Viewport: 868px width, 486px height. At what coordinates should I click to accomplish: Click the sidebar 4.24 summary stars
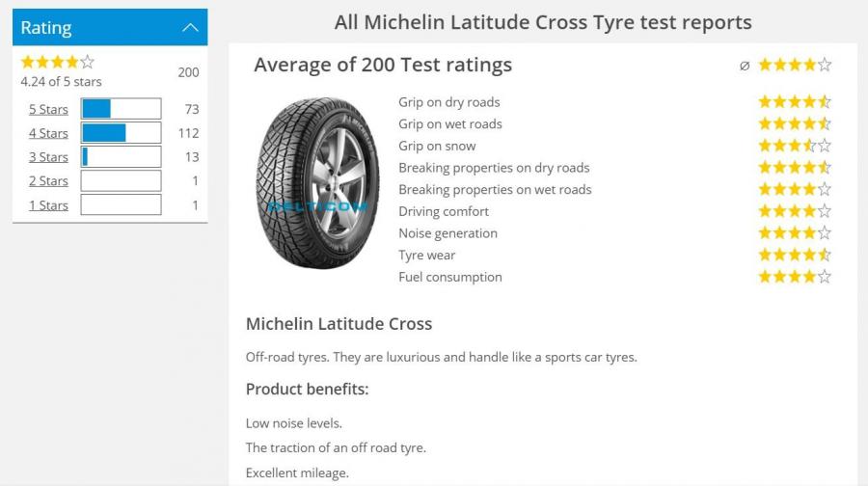point(58,63)
